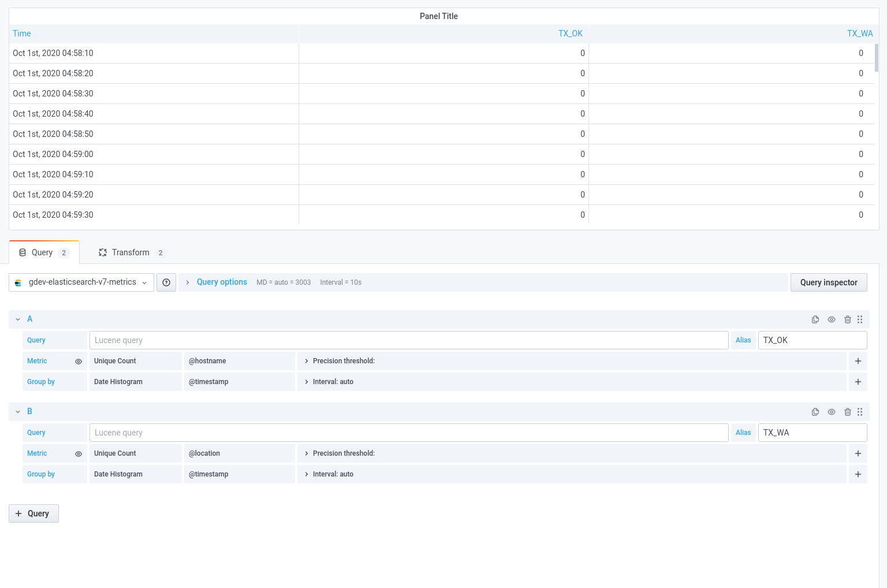887x588 pixels.
Task: Sort table by TX_WA column header
Action: pyautogui.click(x=860, y=34)
